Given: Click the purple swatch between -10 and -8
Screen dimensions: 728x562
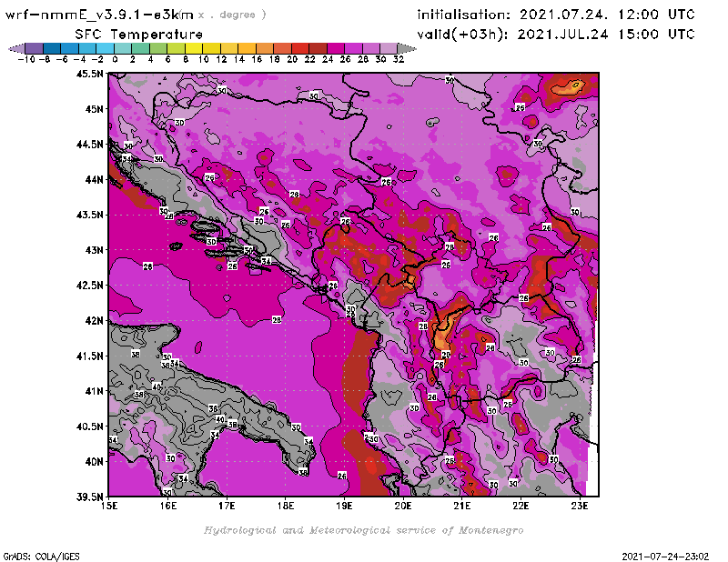Looking at the screenshot, I should [x=35, y=48].
